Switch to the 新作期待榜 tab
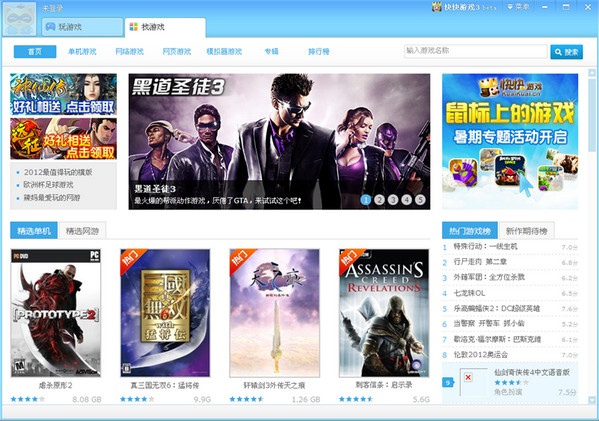Screen dimensions: 599x421 pyautogui.click(x=526, y=231)
